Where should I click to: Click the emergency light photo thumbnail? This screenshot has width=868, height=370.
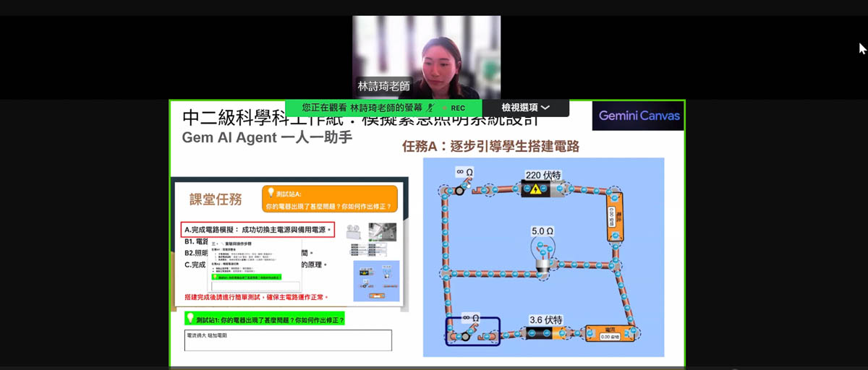pyautogui.click(x=382, y=232)
